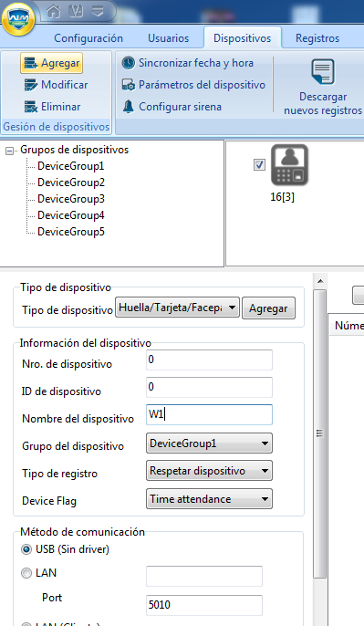
Task: Select DeviceGroup5 in the tree
Action: 71,232
